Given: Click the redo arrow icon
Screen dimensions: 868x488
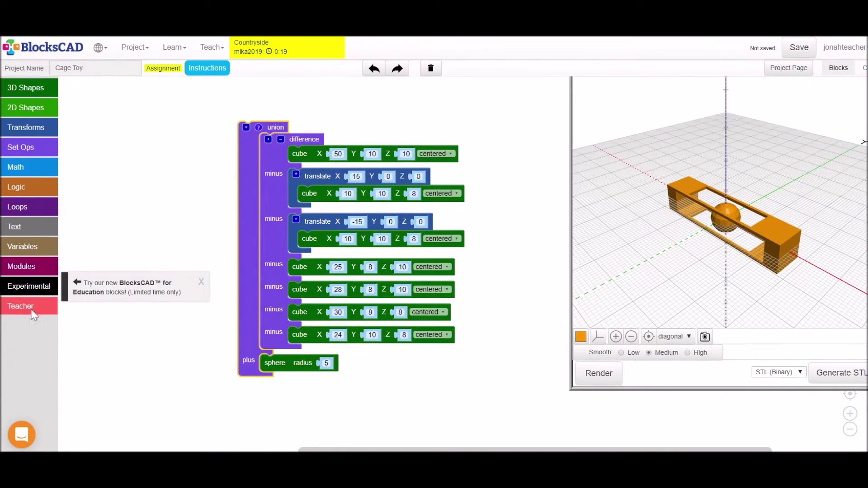Looking at the screenshot, I should click(x=397, y=68).
